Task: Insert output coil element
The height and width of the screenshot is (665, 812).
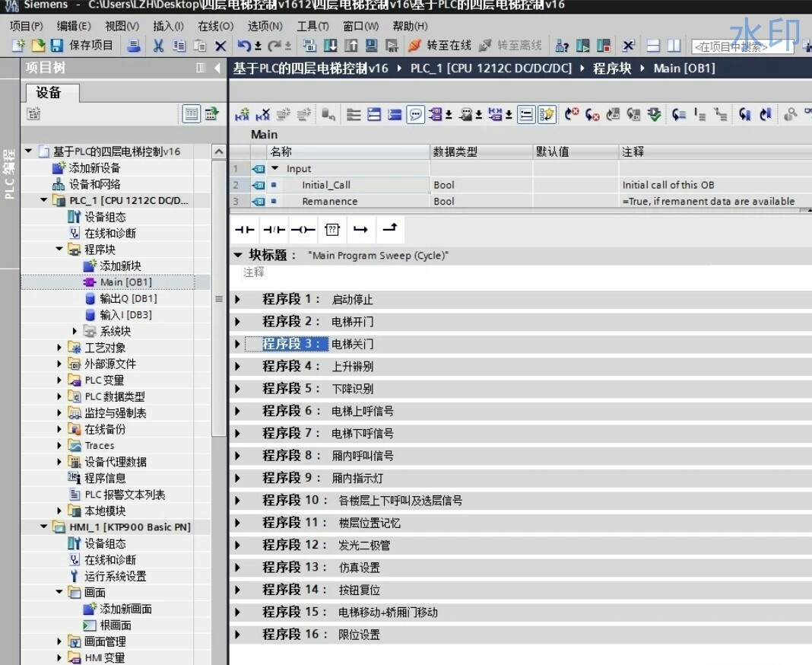Action: pyautogui.click(x=303, y=229)
